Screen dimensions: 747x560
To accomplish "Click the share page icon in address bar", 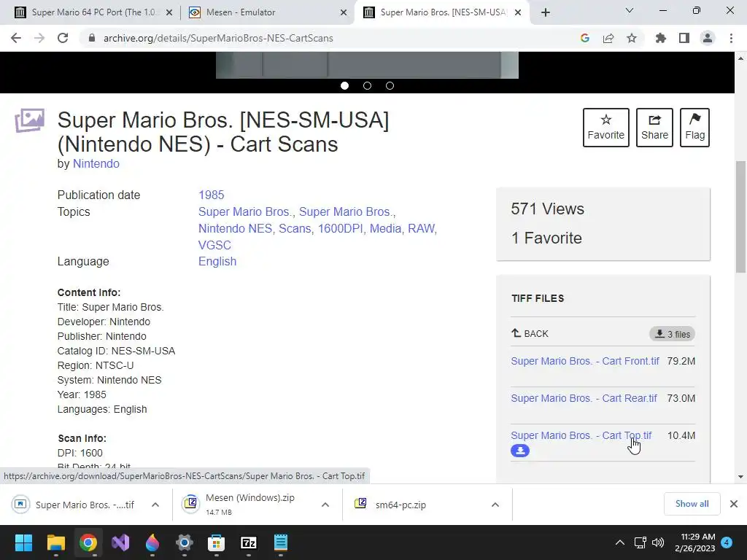I will click(x=608, y=38).
